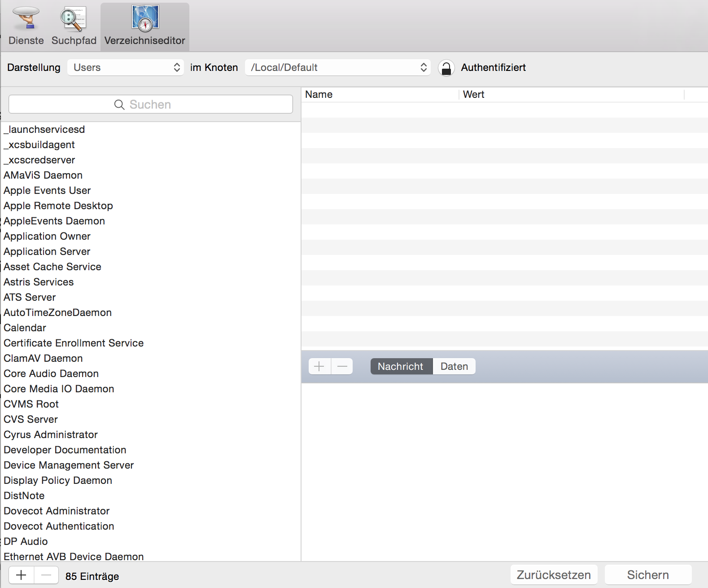
Task: Select Apple Remote Desktop in user list
Action: (58, 206)
